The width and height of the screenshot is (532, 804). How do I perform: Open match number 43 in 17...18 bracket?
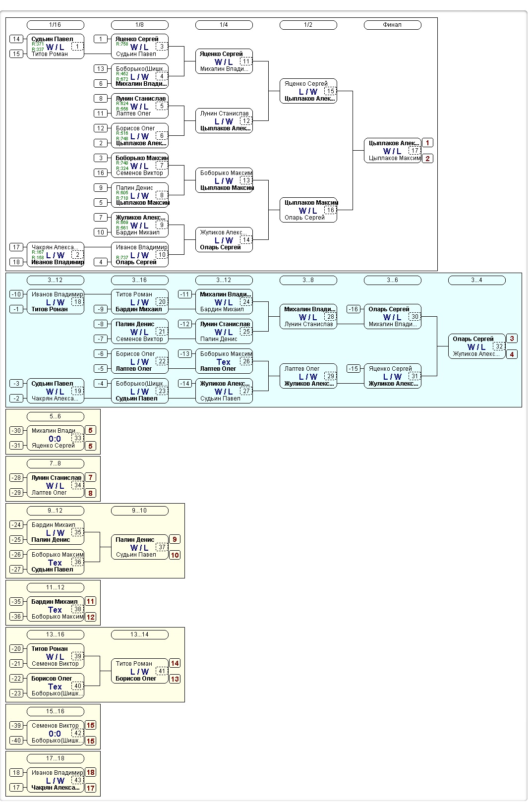coord(77,780)
